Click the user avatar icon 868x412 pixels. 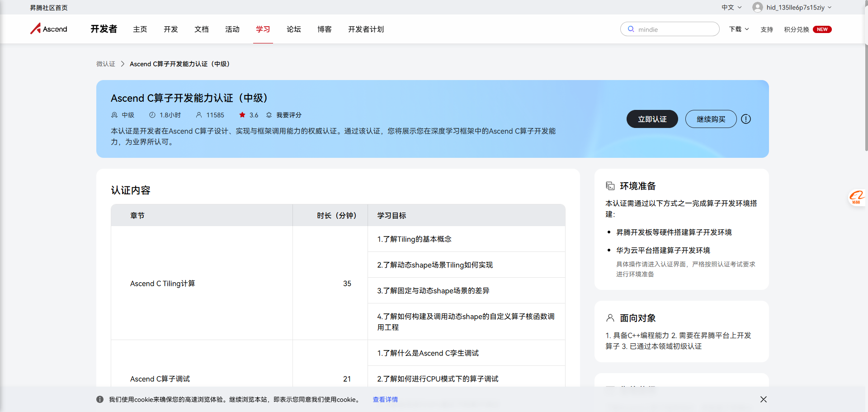tap(758, 7)
